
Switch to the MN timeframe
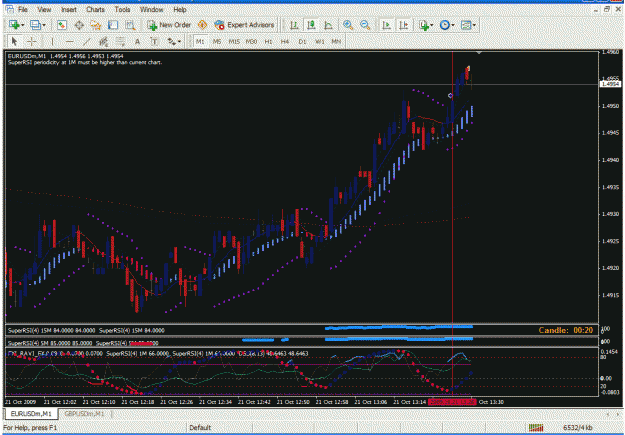tap(336, 41)
